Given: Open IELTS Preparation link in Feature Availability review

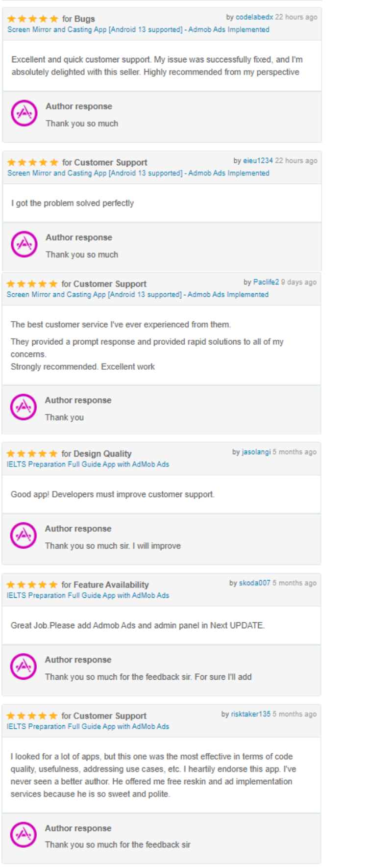Looking at the screenshot, I should point(88,595).
